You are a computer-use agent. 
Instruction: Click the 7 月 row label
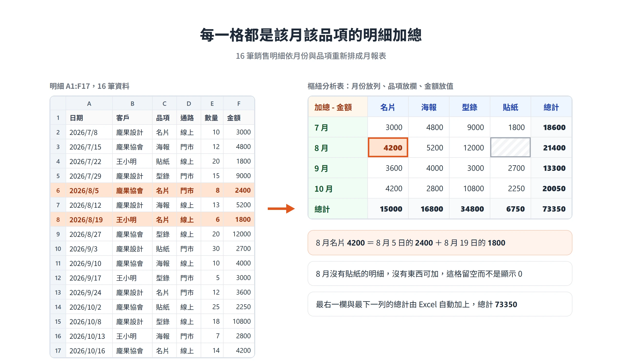(338, 127)
